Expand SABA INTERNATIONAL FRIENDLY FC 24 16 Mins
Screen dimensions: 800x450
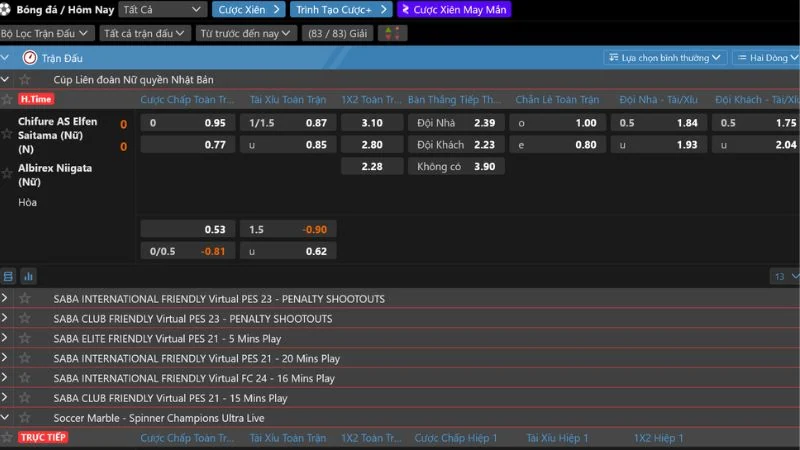pyautogui.click(x=5, y=378)
